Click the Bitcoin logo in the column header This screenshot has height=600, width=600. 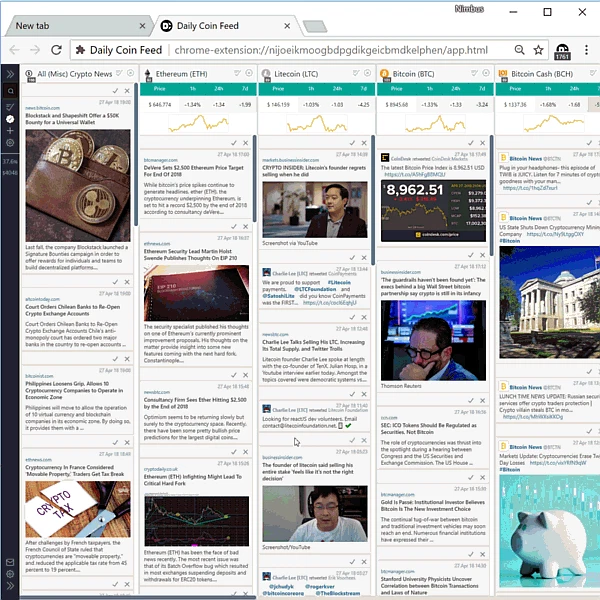(385, 75)
